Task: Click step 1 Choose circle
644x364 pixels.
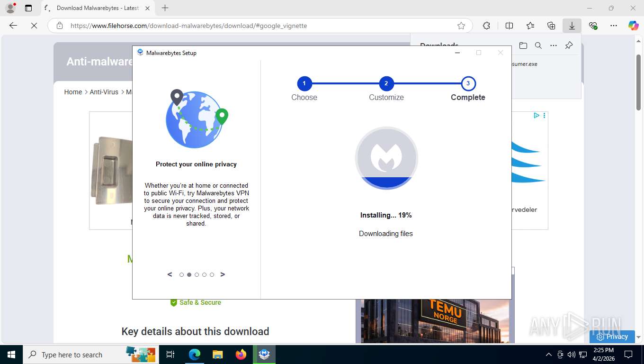Action: coord(304,83)
